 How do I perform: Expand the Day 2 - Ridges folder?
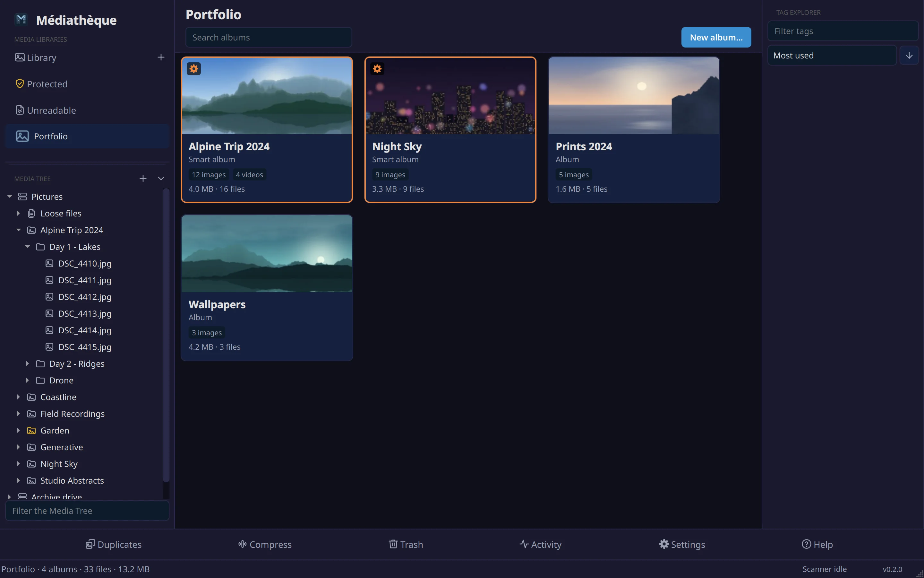pyautogui.click(x=28, y=363)
